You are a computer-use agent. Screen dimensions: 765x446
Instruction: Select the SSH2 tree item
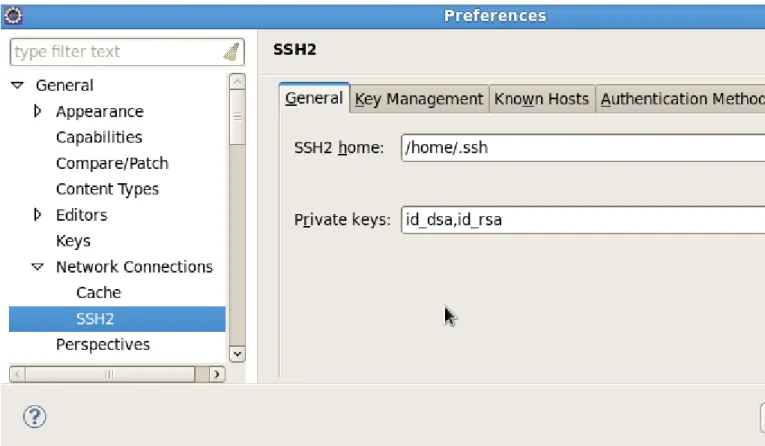point(117,319)
